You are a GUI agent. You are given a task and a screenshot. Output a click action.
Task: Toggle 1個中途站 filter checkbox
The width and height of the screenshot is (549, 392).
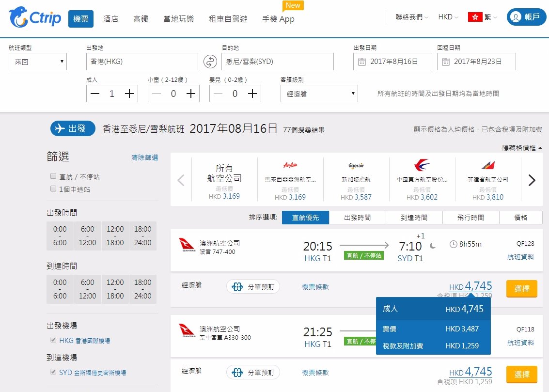tap(53, 188)
